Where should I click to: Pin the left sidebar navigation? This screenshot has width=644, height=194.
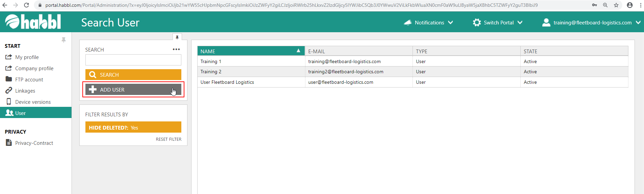pos(63,40)
